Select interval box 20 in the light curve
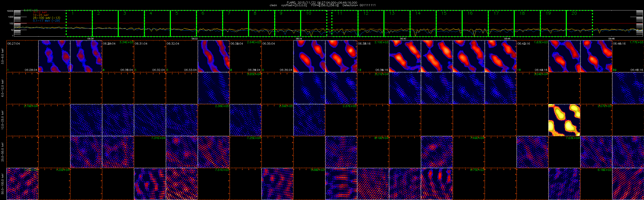Image resolution: width=644 pixels, height=200 pixels. tap(579, 24)
